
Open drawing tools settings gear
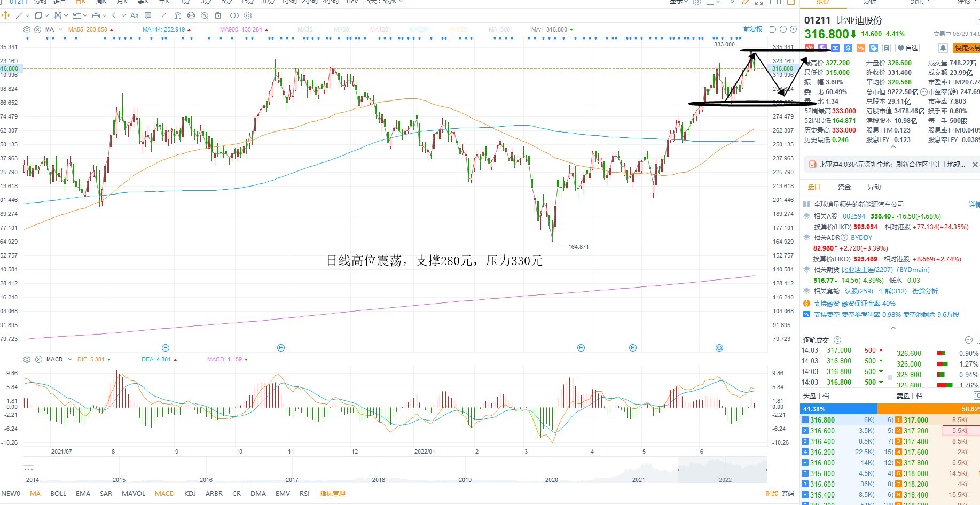point(248,15)
